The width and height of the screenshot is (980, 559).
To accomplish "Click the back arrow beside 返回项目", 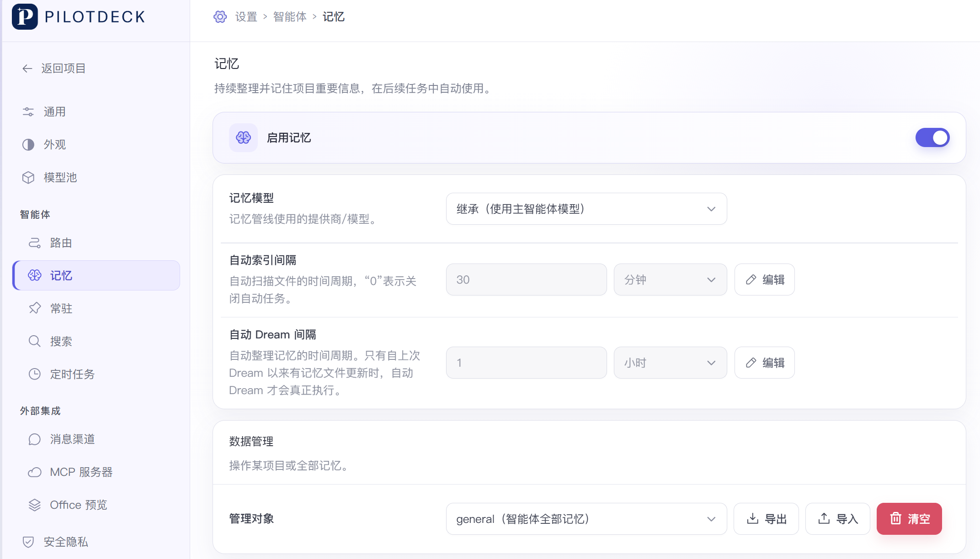I will click(x=27, y=69).
